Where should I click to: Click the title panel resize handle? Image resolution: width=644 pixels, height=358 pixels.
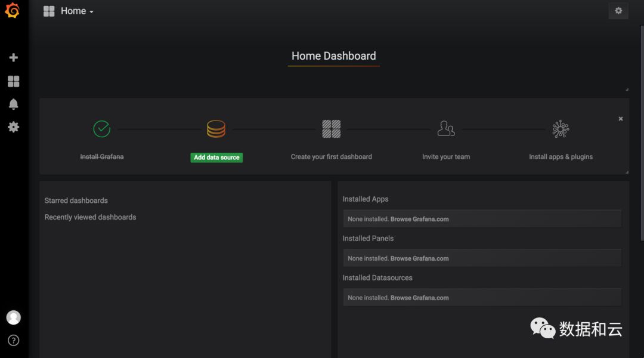(x=627, y=89)
